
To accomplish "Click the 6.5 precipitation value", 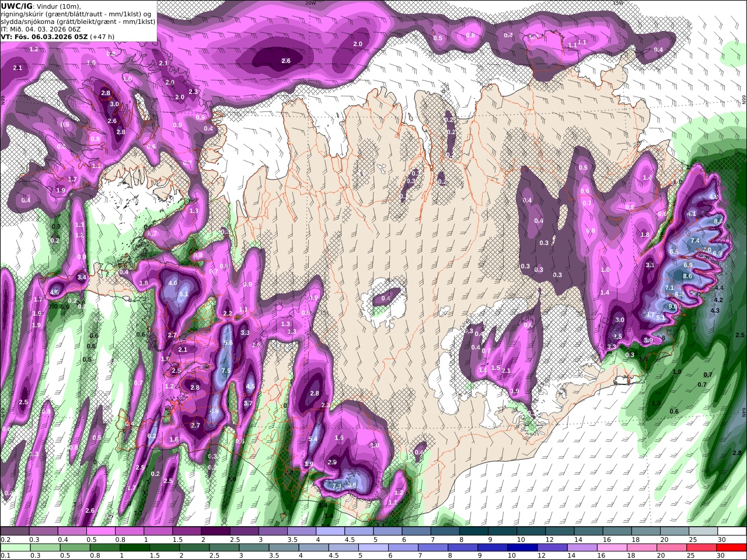I will point(674,252).
